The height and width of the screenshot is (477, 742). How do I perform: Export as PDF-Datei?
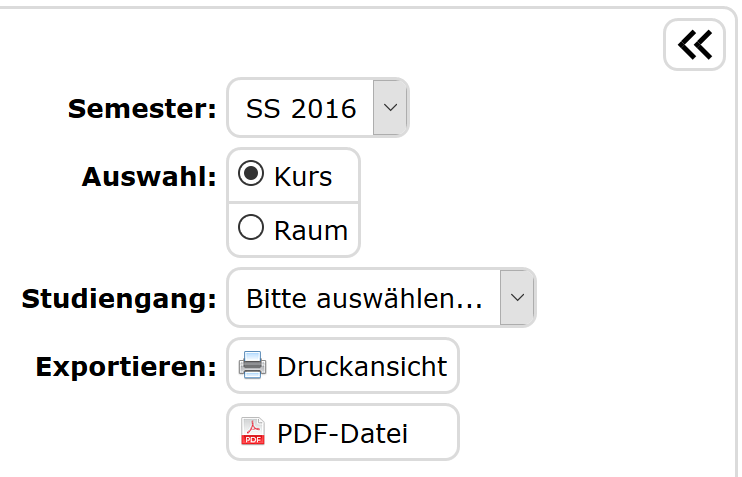(x=342, y=433)
